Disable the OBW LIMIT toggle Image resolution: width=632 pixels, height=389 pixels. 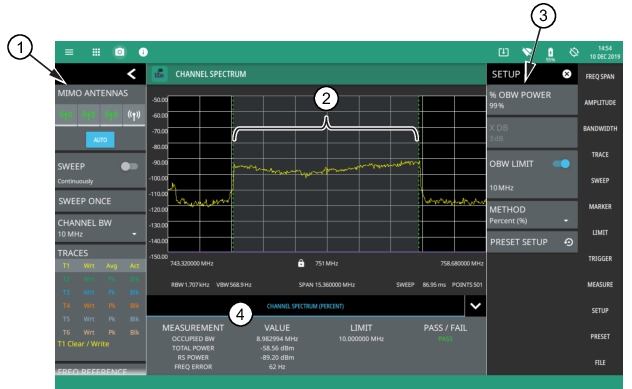561,164
